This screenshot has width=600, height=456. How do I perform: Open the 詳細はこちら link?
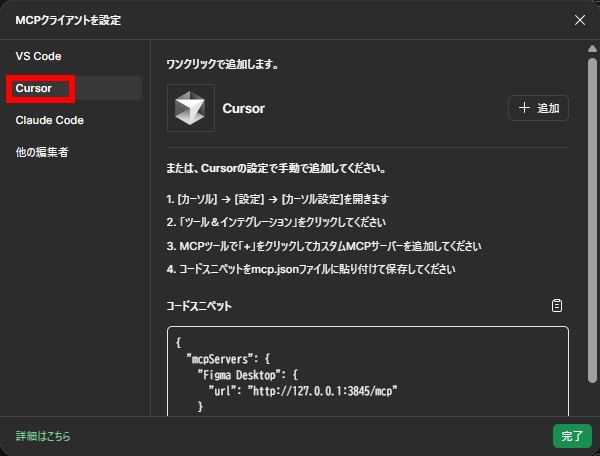(43, 437)
